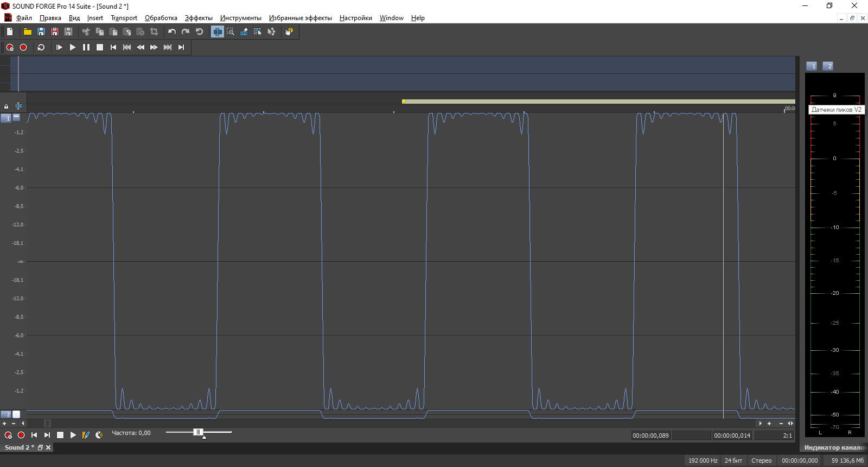Expand channel 2 using its square button
This screenshot has height=467, width=868.
click(x=16, y=414)
